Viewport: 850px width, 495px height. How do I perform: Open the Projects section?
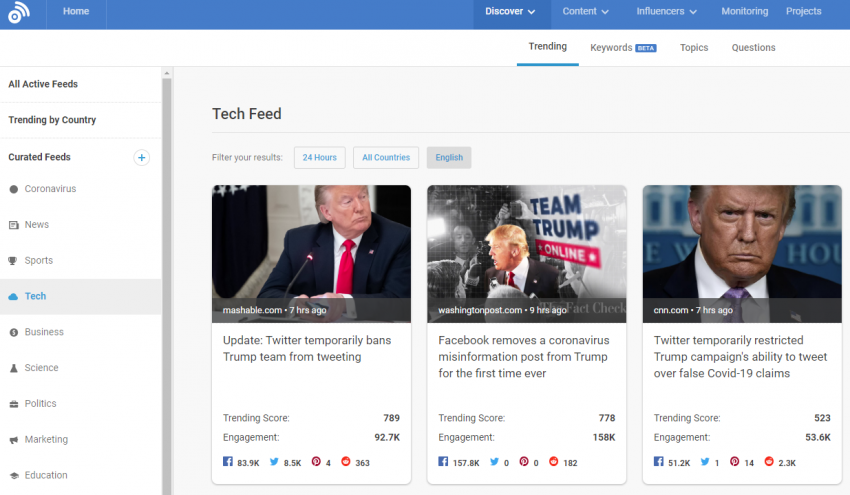(x=803, y=11)
